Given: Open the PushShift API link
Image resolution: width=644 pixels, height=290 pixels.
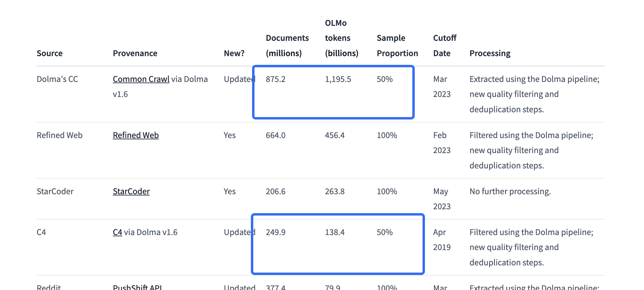Looking at the screenshot, I should (x=137, y=287).
